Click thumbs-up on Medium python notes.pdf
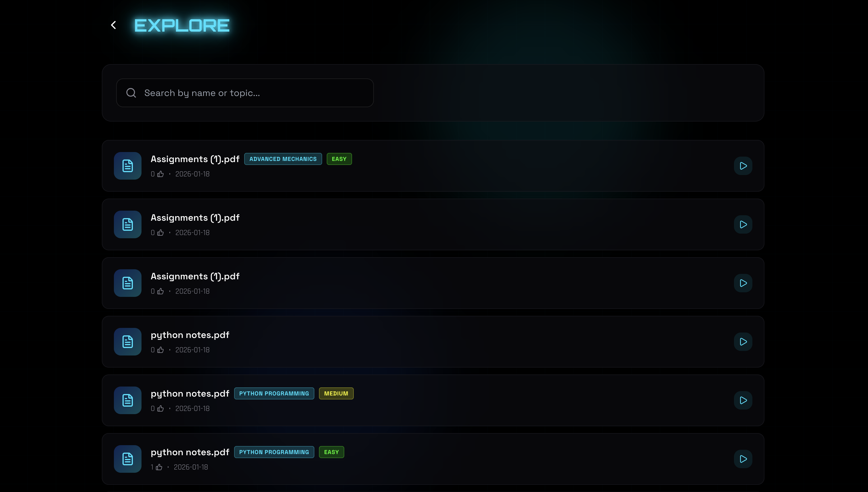Image resolution: width=868 pixels, height=492 pixels. pos(160,409)
